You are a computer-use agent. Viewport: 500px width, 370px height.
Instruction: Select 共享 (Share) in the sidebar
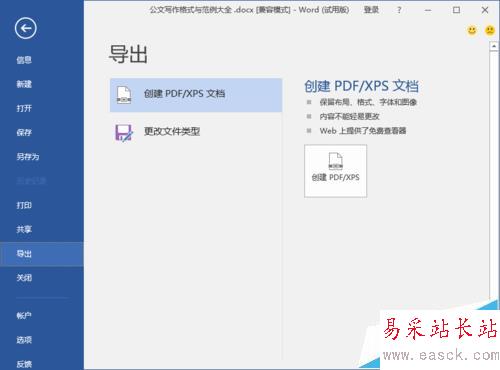pos(24,229)
